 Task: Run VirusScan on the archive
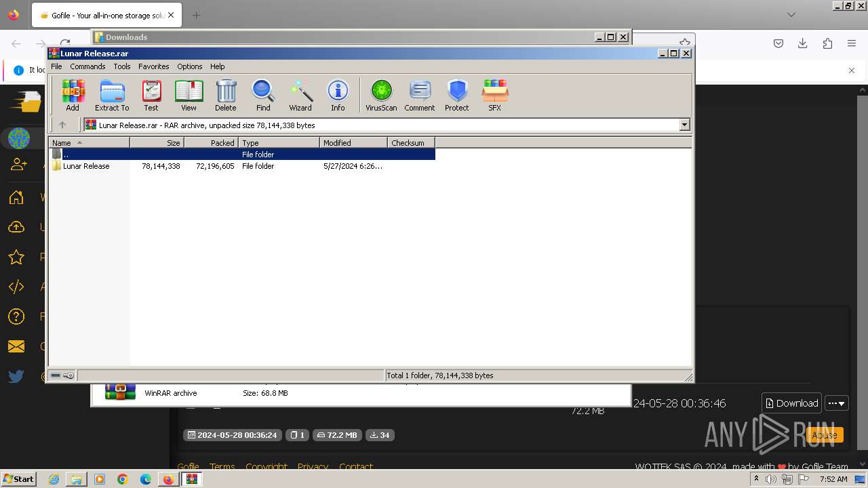point(381,96)
